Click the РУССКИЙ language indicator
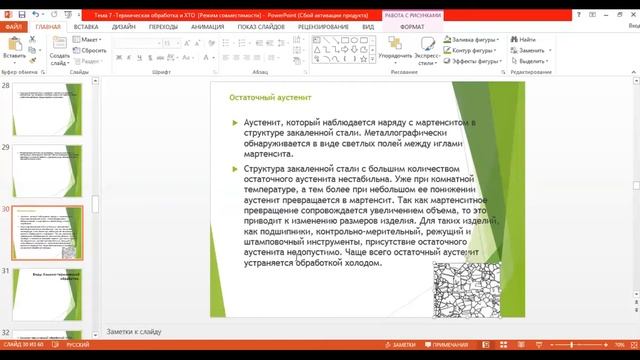 (x=78, y=345)
